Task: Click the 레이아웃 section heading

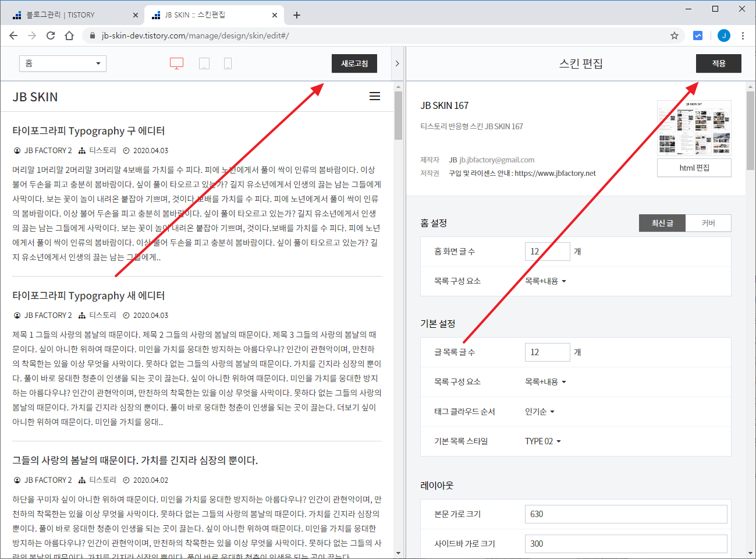Action: 436,486
